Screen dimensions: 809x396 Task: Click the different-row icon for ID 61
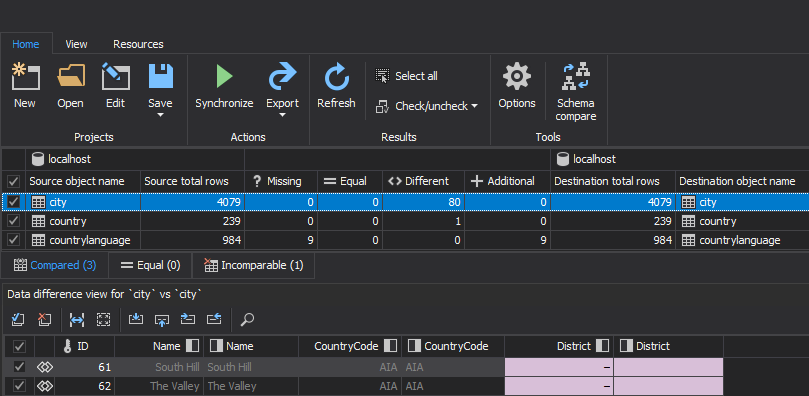coord(45,367)
